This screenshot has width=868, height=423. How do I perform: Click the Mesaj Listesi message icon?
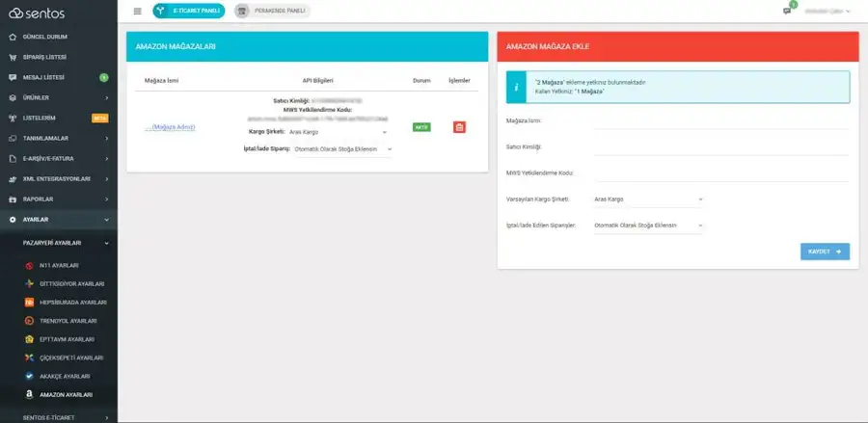(x=13, y=77)
